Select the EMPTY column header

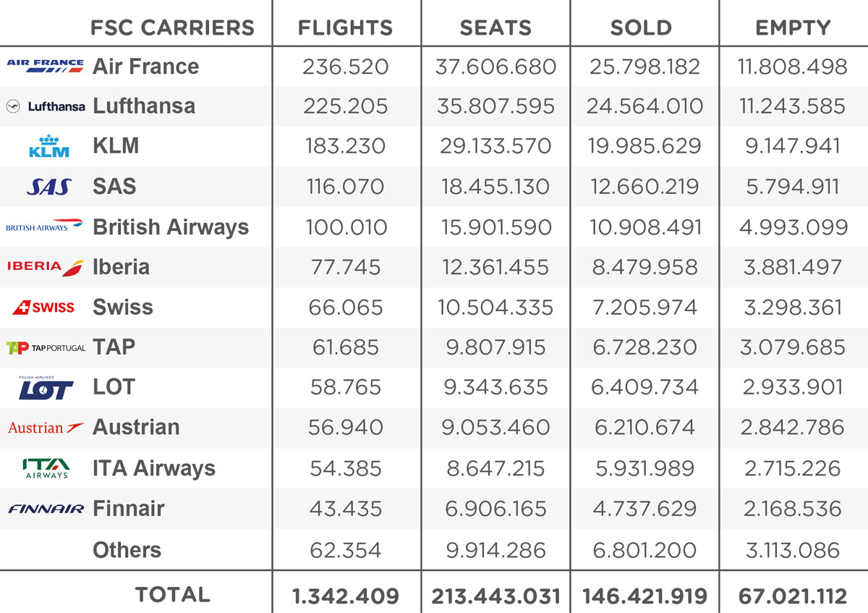793,28
